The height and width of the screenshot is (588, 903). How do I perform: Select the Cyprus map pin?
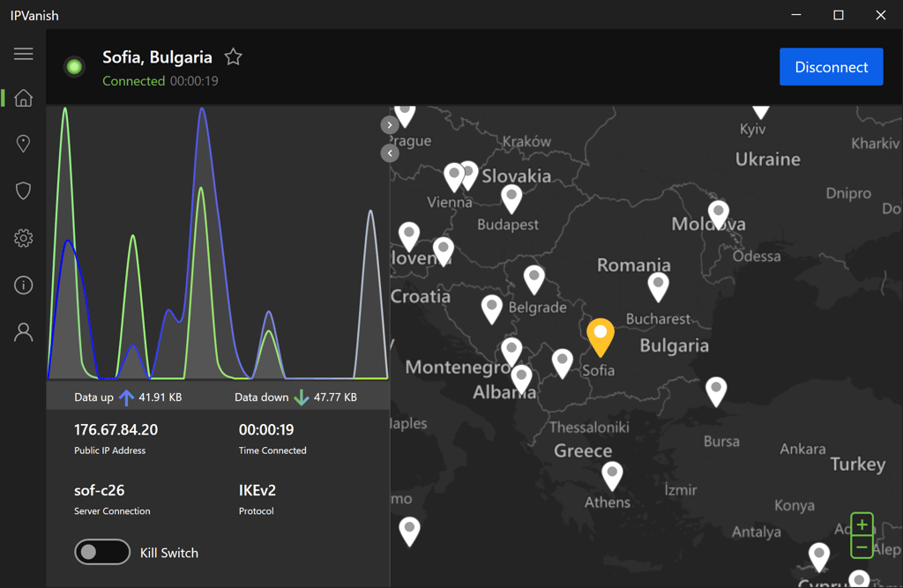coord(819,557)
